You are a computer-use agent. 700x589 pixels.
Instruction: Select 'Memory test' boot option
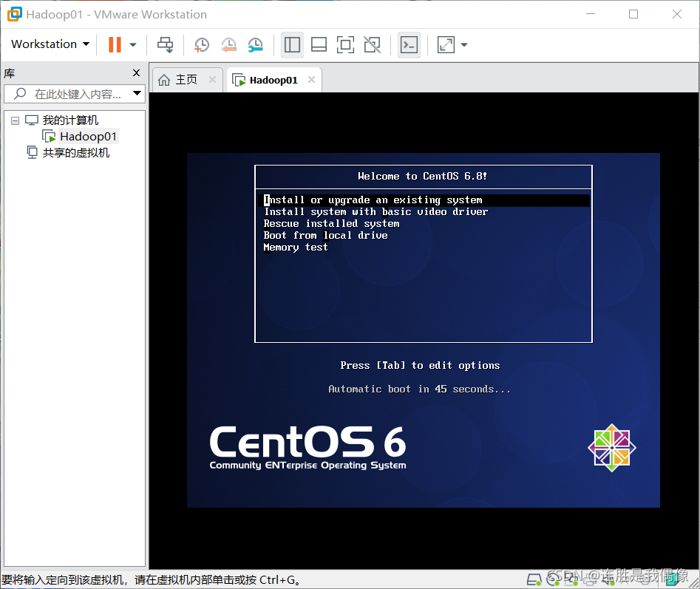pos(296,247)
